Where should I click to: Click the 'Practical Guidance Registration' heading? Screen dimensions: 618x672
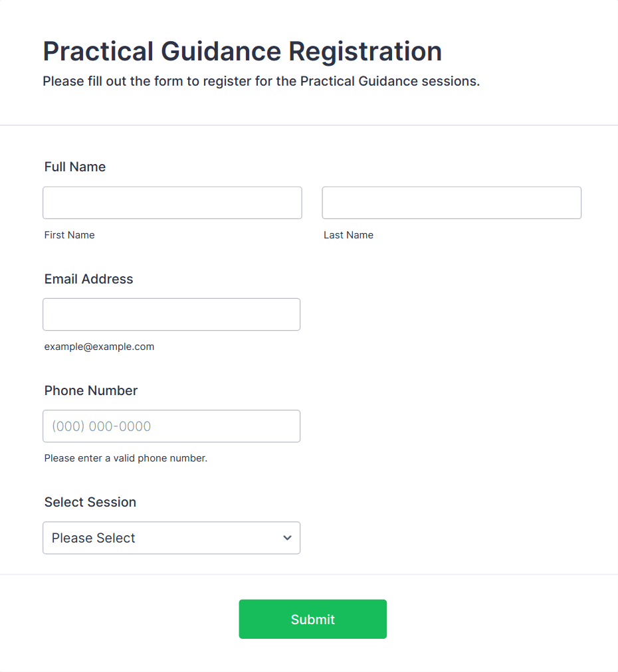coord(243,51)
